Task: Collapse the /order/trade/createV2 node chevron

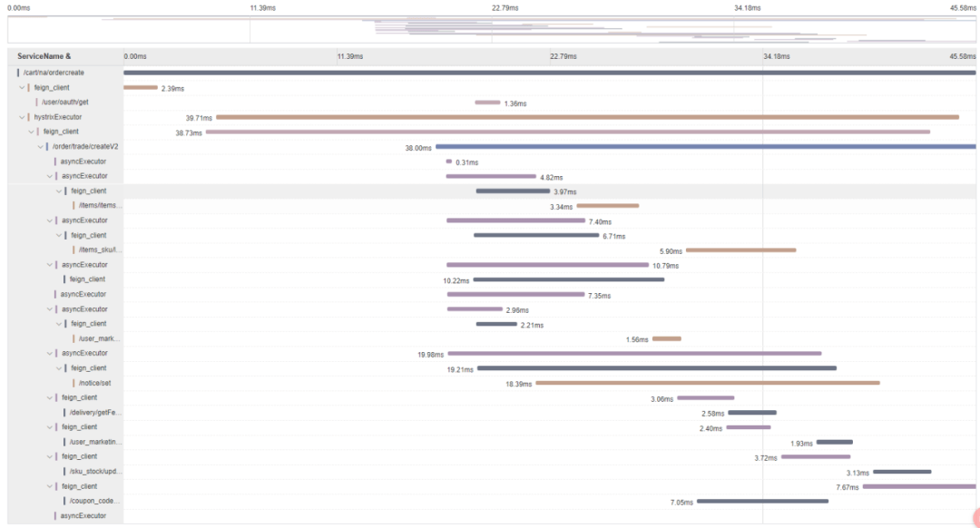Action: (41, 147)
